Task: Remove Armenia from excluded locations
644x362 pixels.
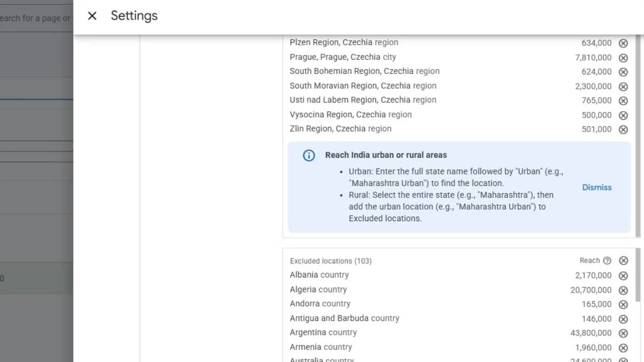Action: tap(623, 347)
